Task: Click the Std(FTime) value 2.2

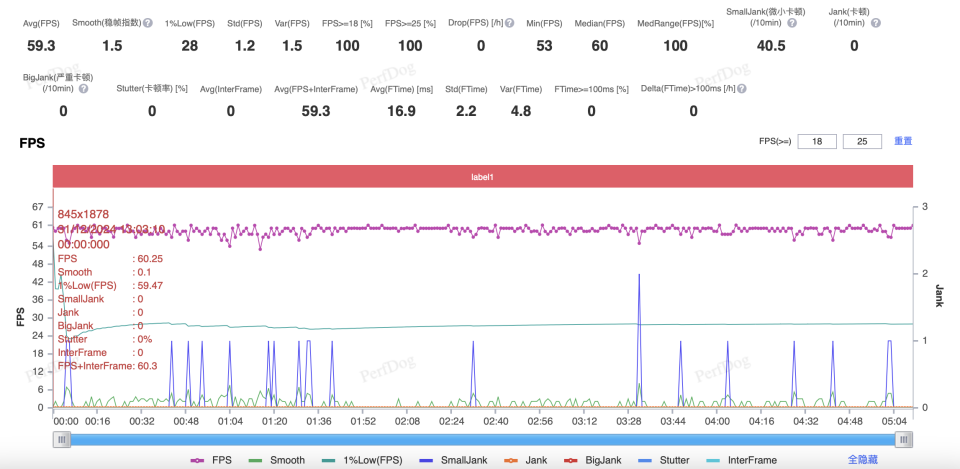Action: [x=466, y=111]
